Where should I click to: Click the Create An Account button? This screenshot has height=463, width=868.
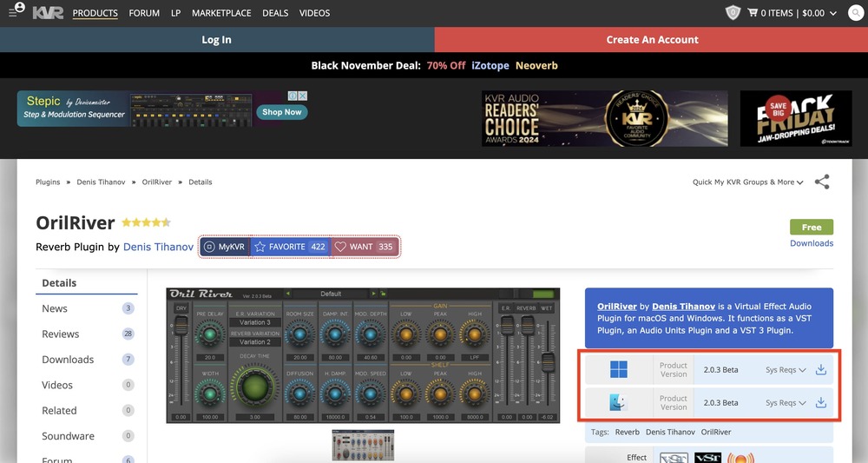[652, 40]
